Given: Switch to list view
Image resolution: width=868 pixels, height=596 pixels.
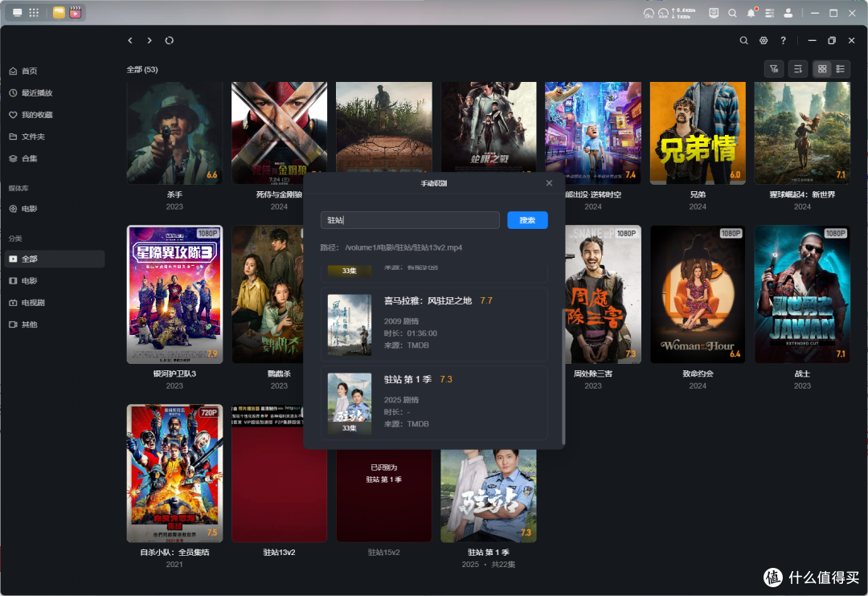Looking at the screenshot, I should click(841, 69).
